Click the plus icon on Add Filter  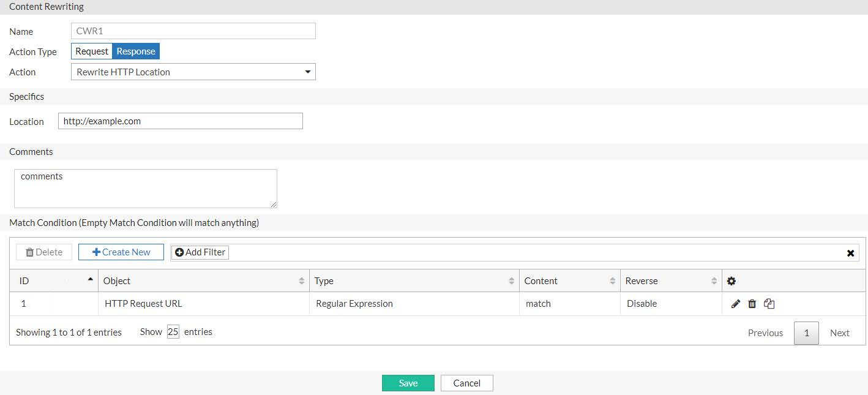[179, 252]
